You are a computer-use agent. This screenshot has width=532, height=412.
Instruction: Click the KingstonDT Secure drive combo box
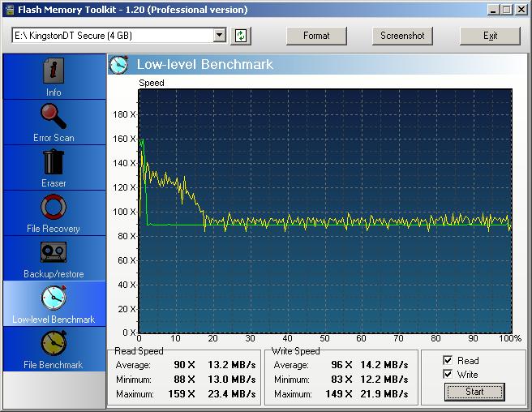[x=112, y=36]
